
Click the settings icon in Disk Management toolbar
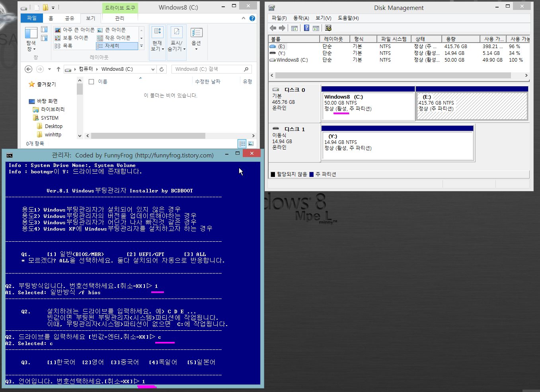point(328,28)
